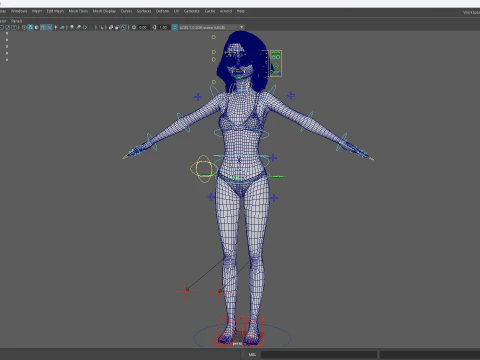Enable Use Default Material sphere icon
This screenshot has height=360, width=480.
coord(36,27)
